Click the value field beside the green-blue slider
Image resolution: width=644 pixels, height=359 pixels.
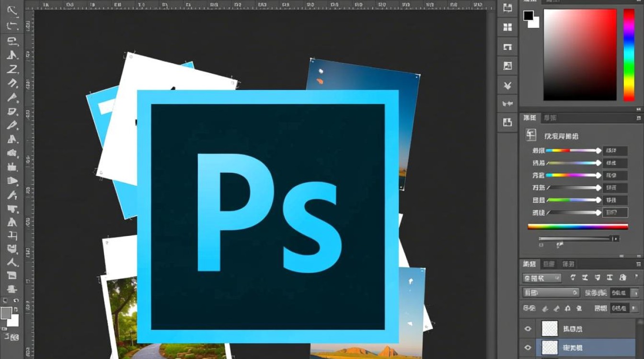pos(615,200)
